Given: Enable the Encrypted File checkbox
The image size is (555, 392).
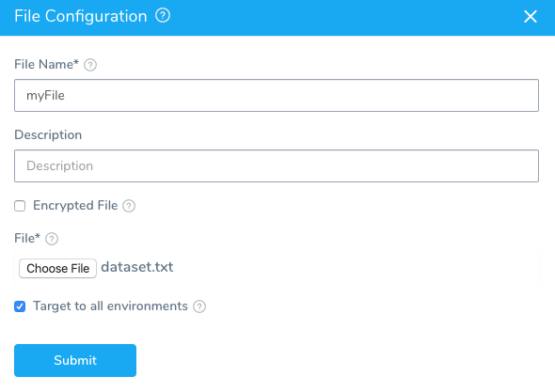Looking at the screenshot, I should [20, 206].
